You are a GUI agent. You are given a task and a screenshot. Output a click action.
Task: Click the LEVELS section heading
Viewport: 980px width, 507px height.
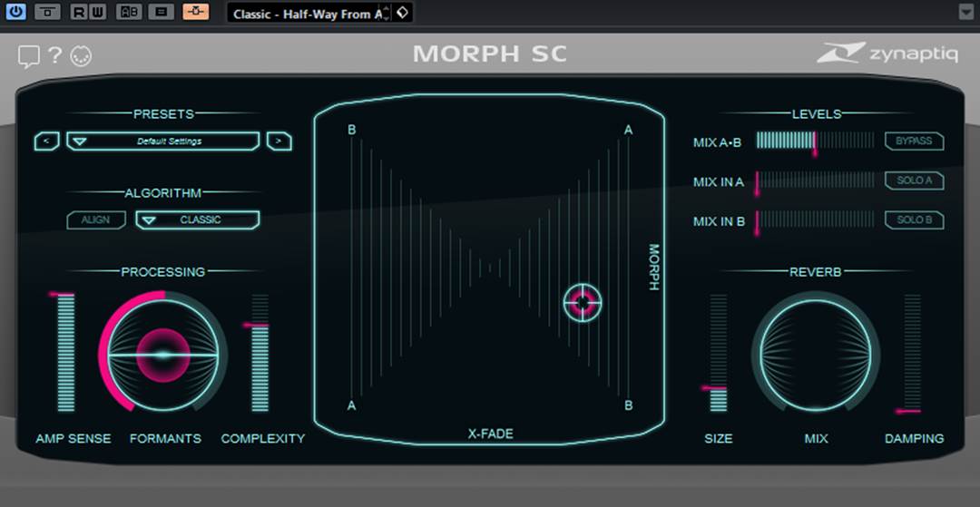(817, 113)
